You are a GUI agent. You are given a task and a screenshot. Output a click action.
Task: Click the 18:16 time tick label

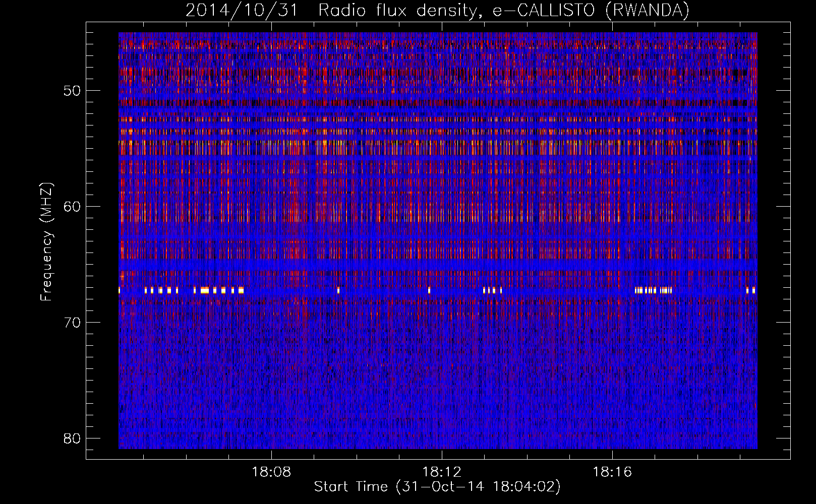click(612, 472)
